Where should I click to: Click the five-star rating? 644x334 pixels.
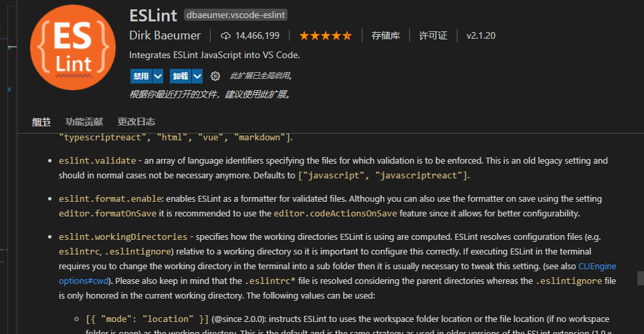pyautogui.click(x=325, y=35)
